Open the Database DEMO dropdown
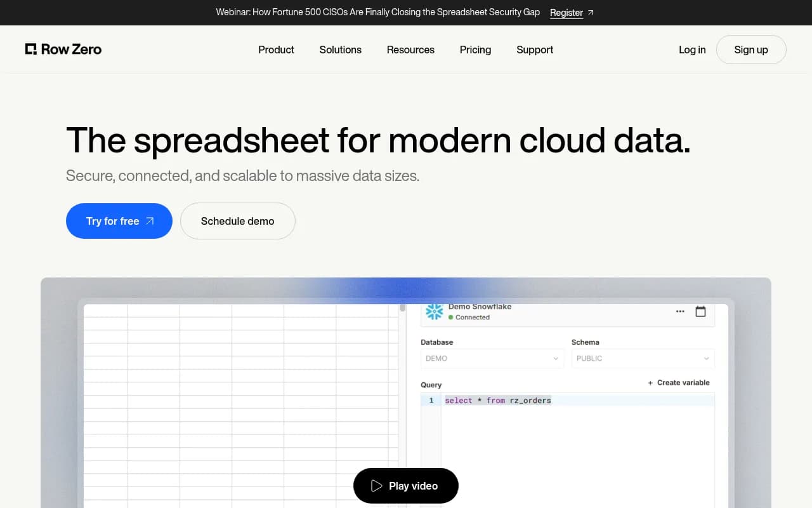This screenshot has width=812, height=508. click(492, 358)
